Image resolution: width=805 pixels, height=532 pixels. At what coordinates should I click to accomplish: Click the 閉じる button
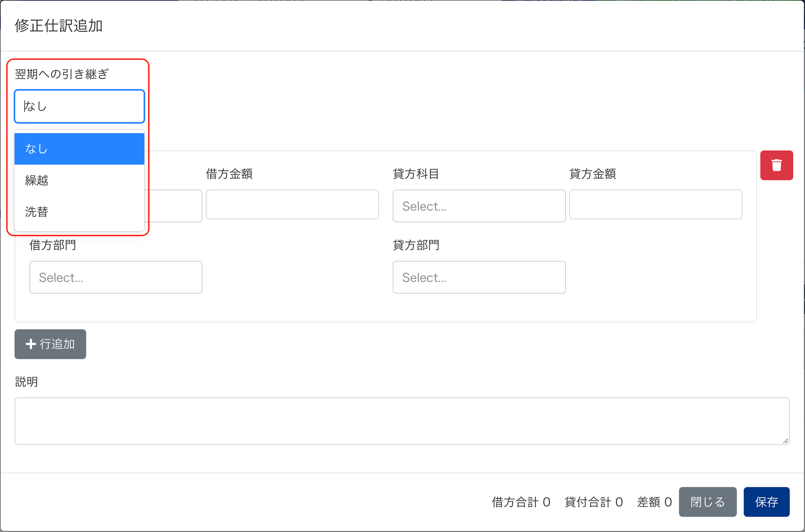click(x=708, y=502)
